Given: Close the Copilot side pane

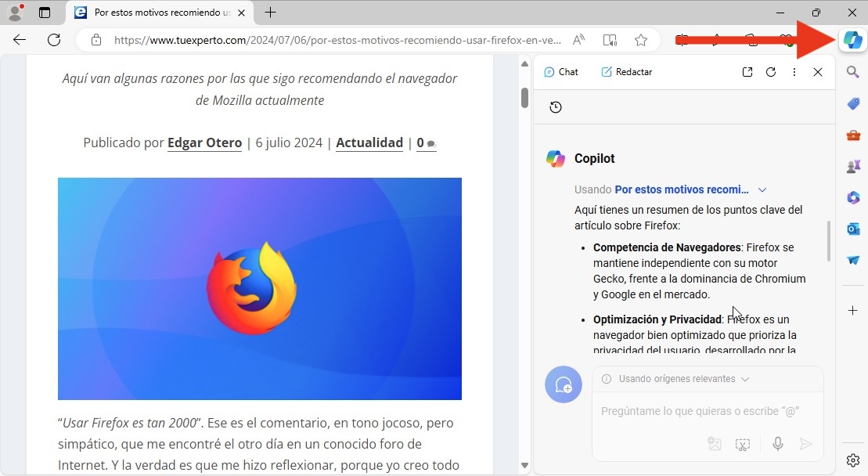Looking at the screenshot, I should pyautogui.click(x=818, y=72).
